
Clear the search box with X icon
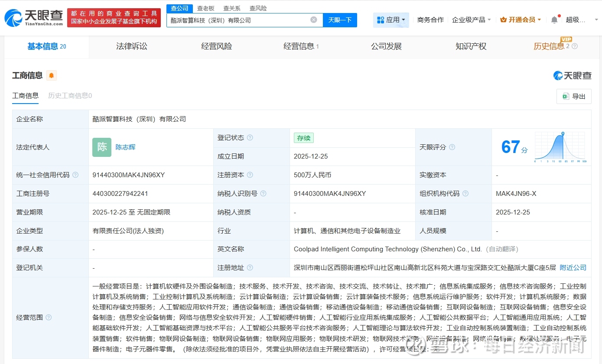(x=314, y=20)
